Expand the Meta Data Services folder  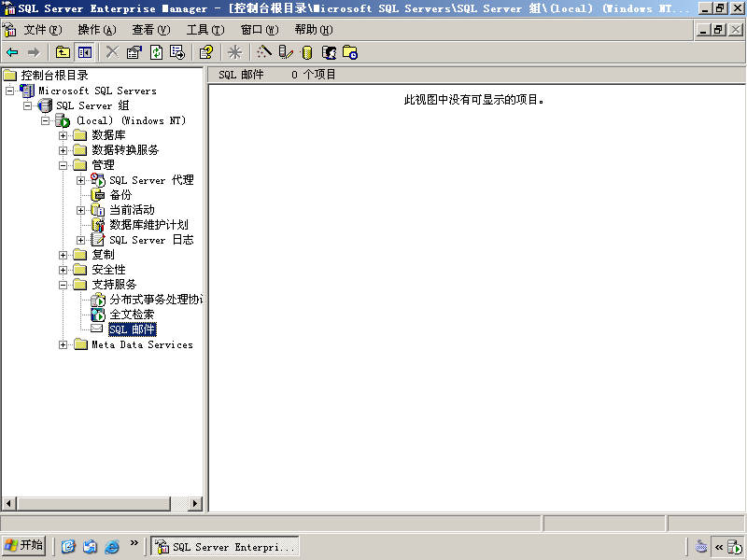63,344
